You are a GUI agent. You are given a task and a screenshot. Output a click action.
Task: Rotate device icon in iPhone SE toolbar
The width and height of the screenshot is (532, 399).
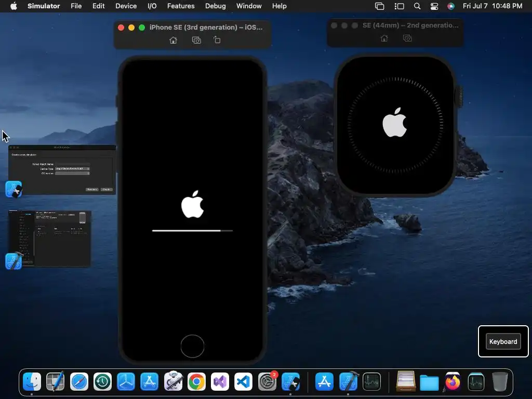217,41
